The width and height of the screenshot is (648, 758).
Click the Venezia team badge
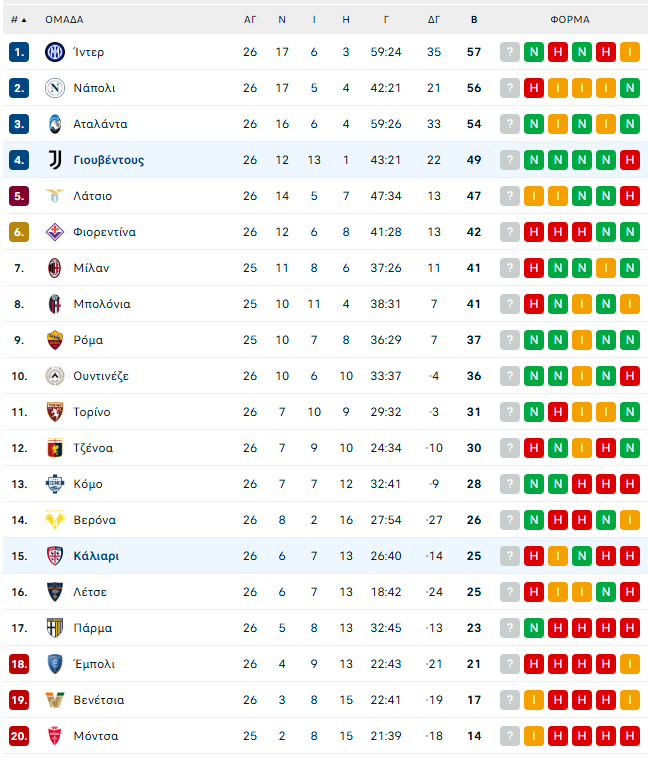tap(54, 700)
